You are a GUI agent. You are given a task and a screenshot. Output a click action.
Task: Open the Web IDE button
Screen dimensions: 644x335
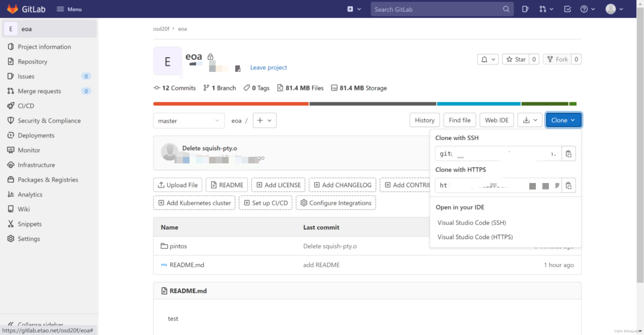coord(496,120)
